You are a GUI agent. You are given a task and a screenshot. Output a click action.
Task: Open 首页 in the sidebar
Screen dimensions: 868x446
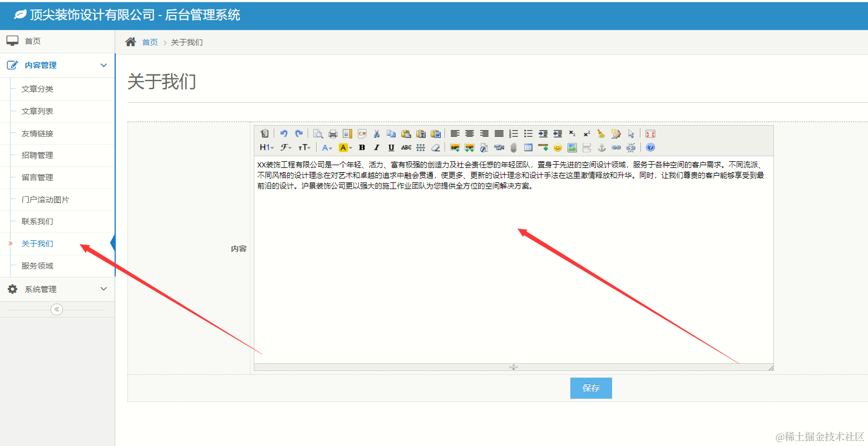click(57, 41)
